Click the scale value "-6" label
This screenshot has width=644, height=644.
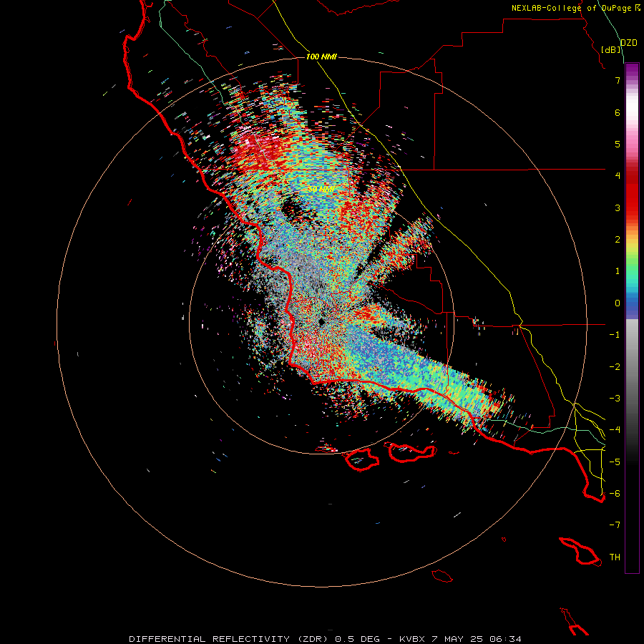pos(615,494)
